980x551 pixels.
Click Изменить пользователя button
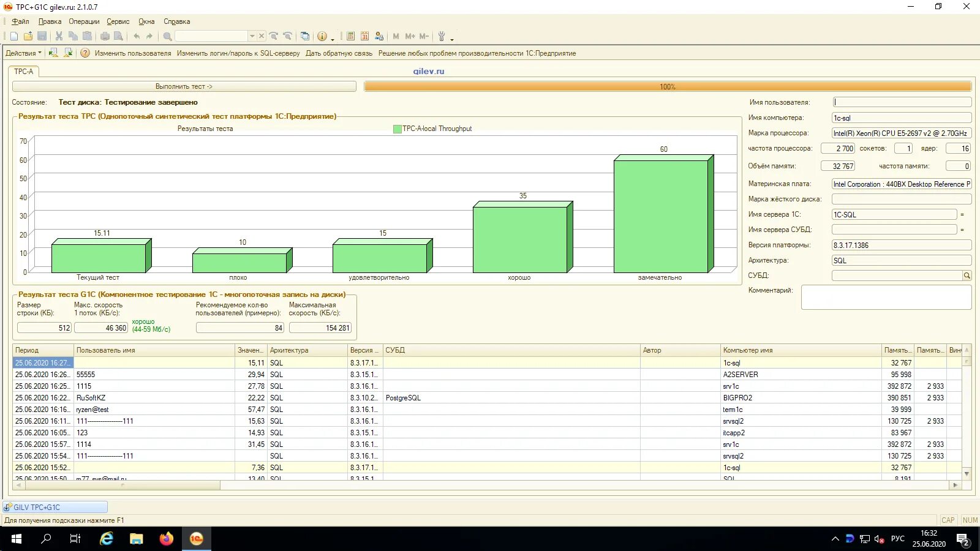(133, 53)
